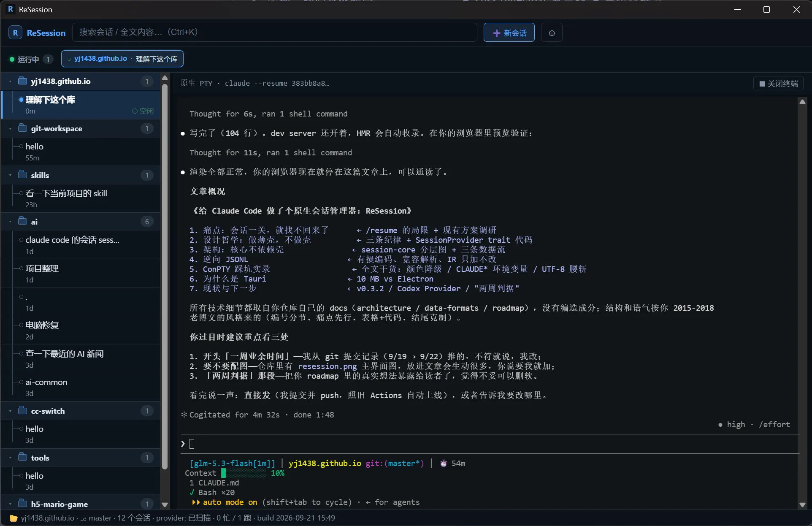This screenshot has width=812, height=526.
Task: Click '12 个会话' in status bar
Action: click(x=133, y=518)
